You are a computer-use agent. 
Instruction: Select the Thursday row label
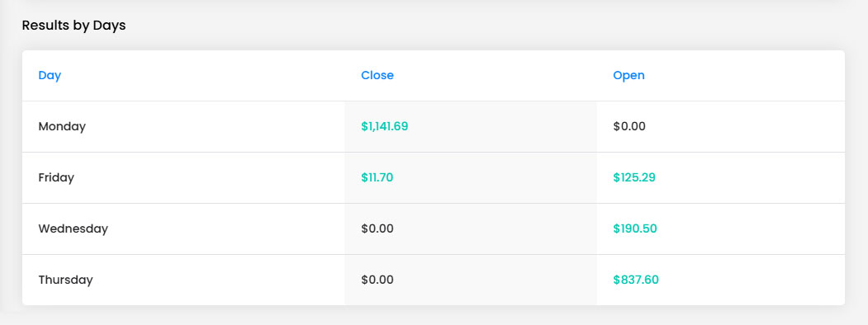point(65,280)
